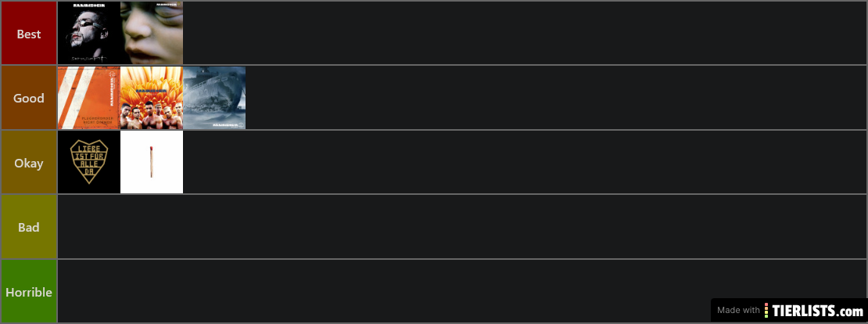The width and height of the screenshot is (868, 324).
Task: Click empty space in the Best row
Action: click(525, 33)
